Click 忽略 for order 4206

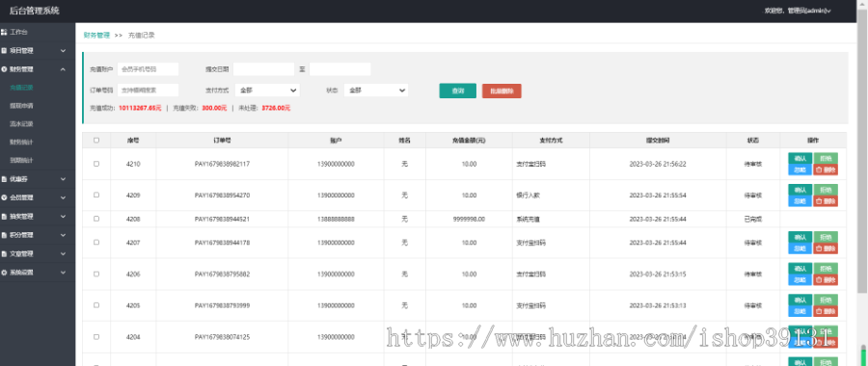pos(800,280)
